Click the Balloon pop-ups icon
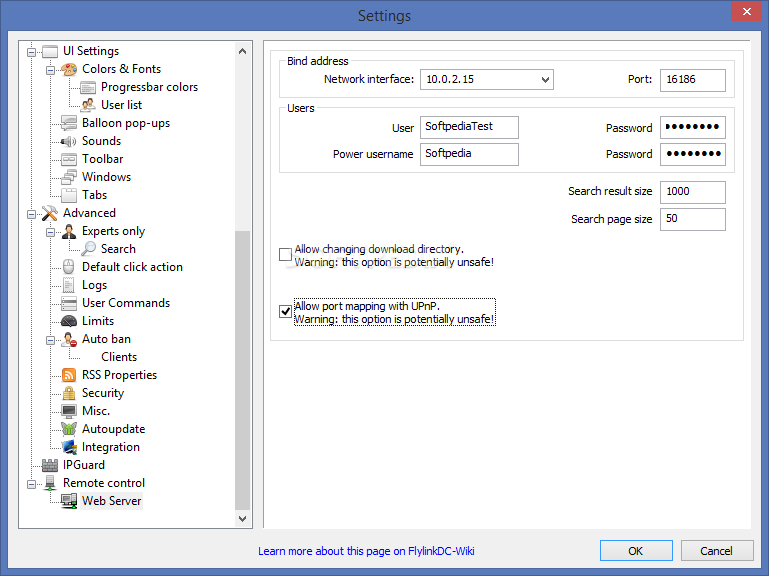 click(69, 123)
